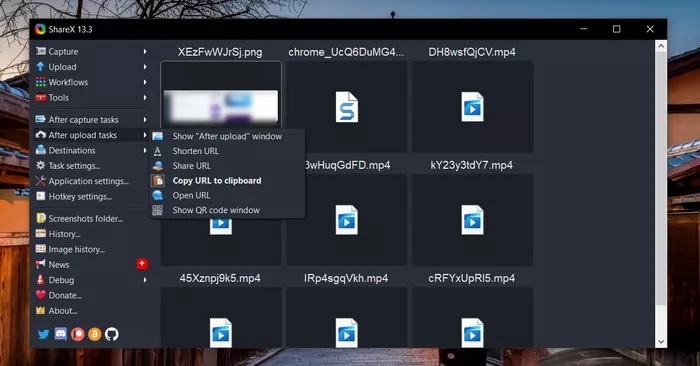Open the Discord icon link
This screenshot has height=366, width=700.
tap(60, 334)
